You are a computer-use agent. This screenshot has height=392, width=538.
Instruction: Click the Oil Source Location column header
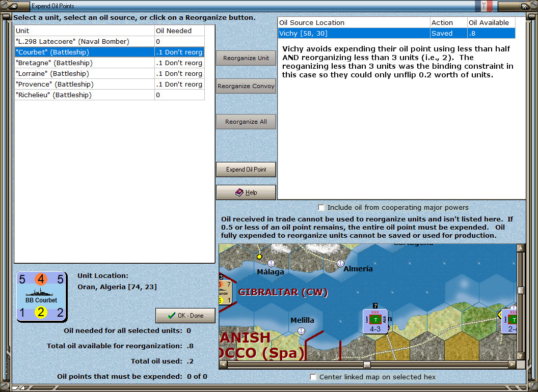[354, 22]
